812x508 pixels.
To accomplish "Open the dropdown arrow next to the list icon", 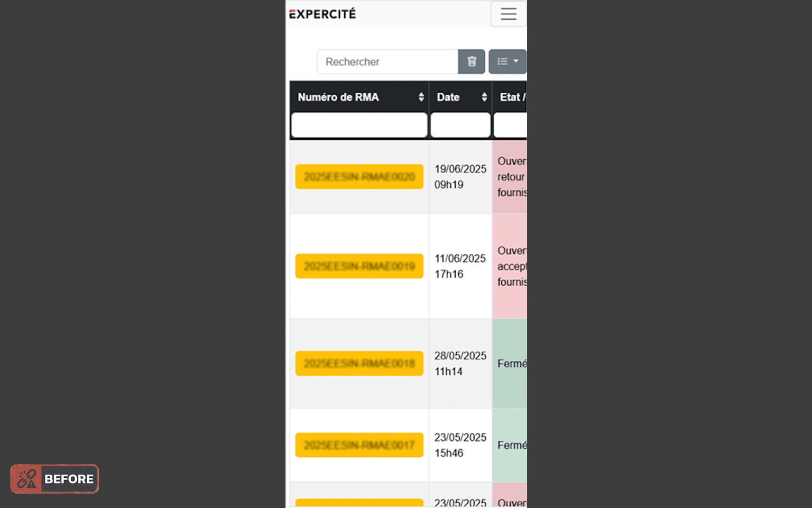I will 515,61.
